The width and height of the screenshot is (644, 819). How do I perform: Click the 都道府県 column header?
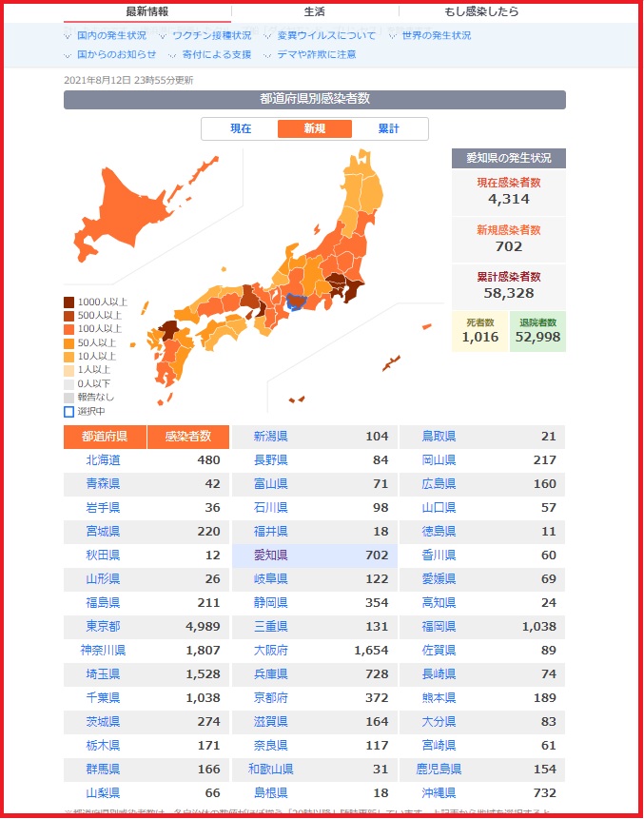click(105, 437)
